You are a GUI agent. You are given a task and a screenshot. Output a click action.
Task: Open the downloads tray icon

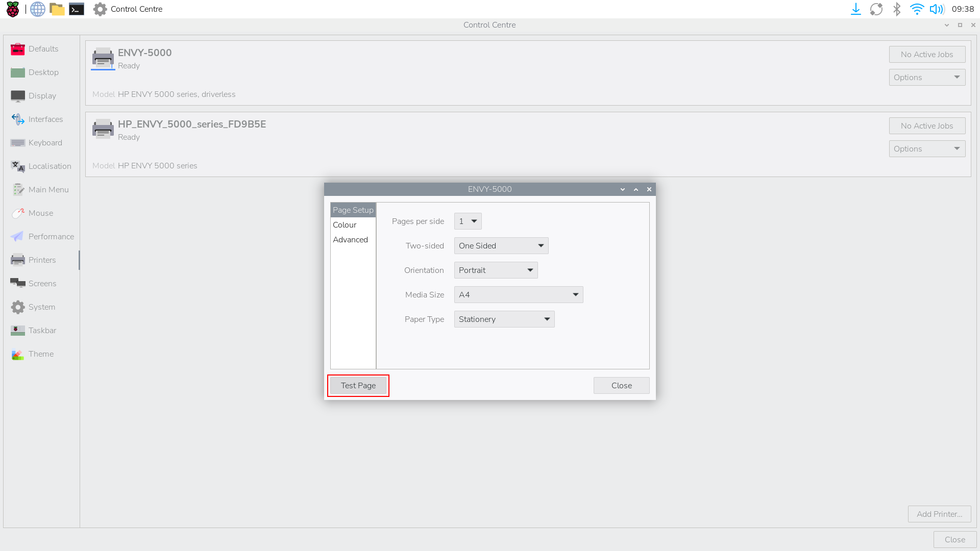(856, 9)
